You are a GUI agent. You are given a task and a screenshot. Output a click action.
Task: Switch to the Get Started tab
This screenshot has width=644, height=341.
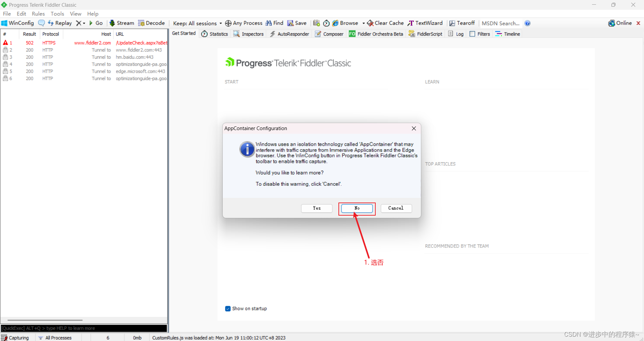click(184, 33)
